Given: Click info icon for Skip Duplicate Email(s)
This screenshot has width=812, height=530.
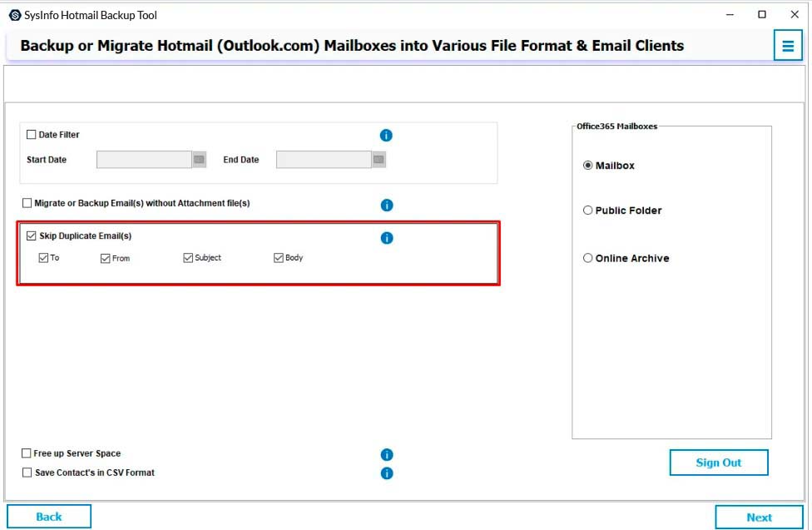Looking at the screenshot, I should coord(386,238).
